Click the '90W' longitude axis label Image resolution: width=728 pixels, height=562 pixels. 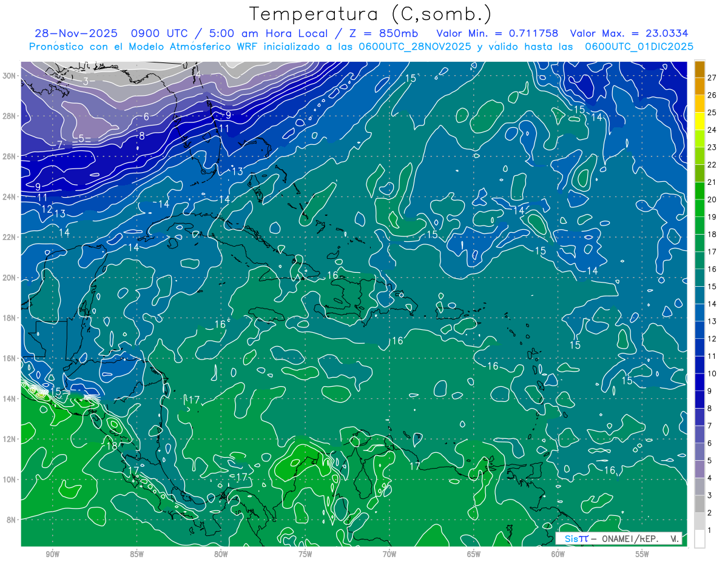[x=52, y=555]
